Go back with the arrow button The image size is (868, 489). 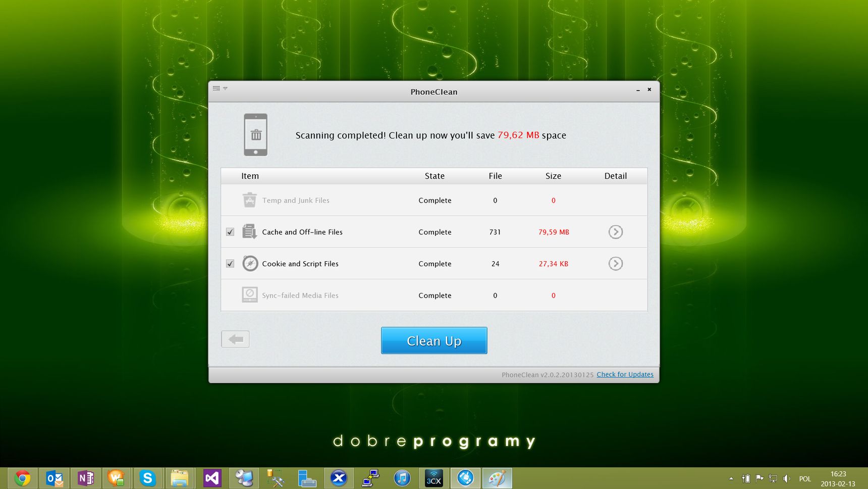tap(235, 339)
